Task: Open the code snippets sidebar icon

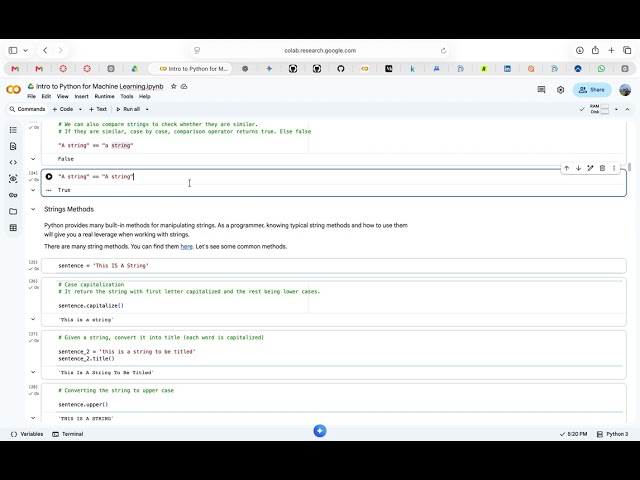Action: [x=13, y=162]
